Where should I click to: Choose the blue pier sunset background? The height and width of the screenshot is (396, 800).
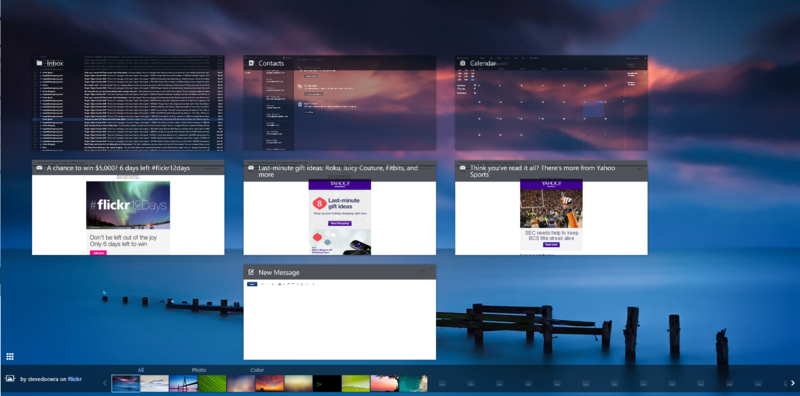click(x=126, y=383)
